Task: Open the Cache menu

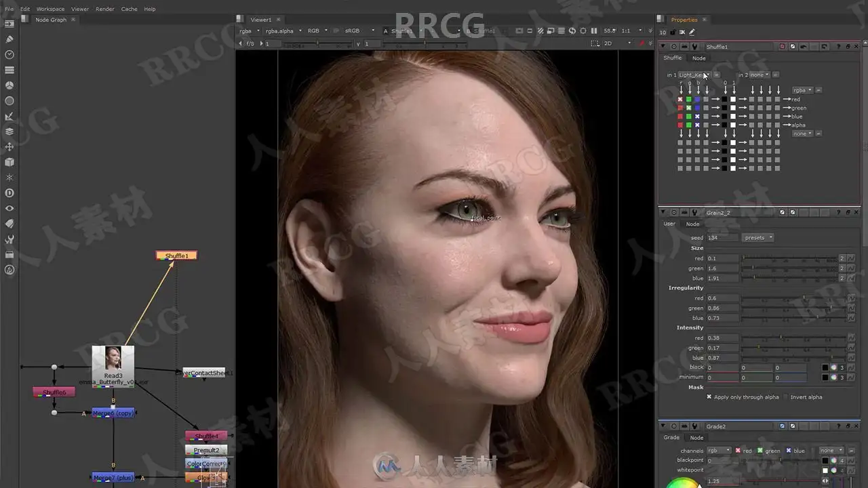Action: coord(129,9)
